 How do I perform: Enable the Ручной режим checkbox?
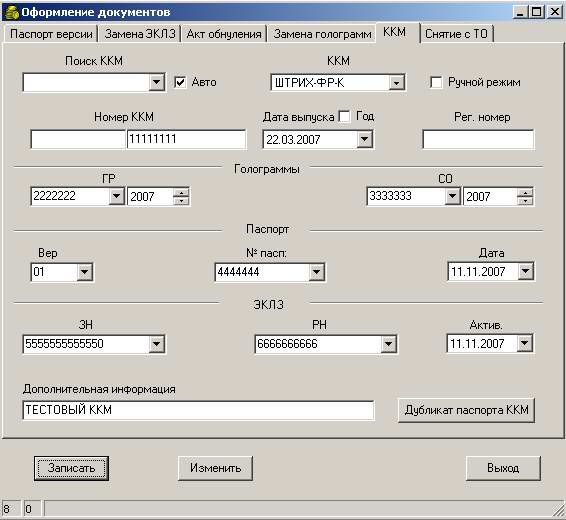pyautogui.click(x=436, y=82)
